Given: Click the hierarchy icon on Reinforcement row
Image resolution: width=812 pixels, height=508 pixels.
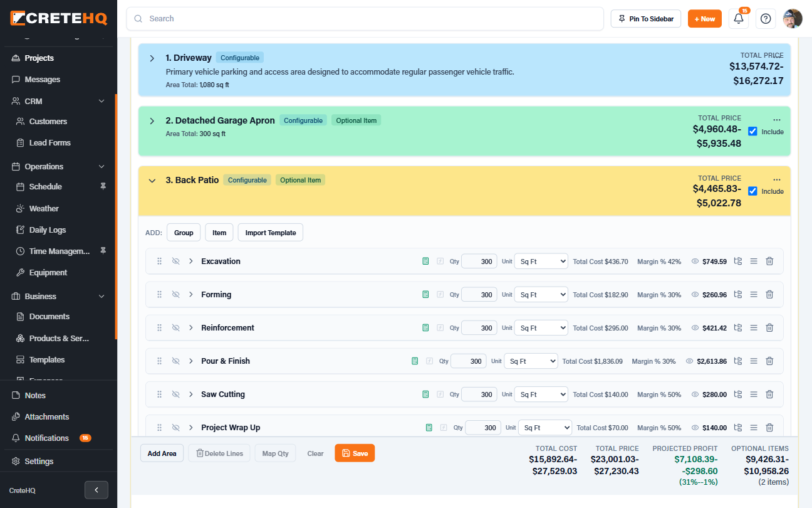Looking at the screenshot, I should [x=738, y=328].
